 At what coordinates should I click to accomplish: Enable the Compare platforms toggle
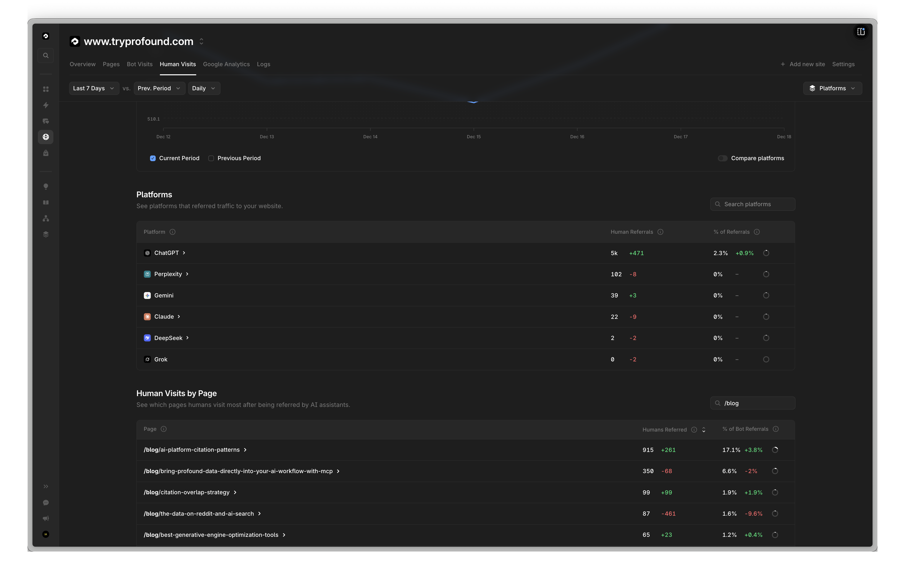click(x=723, y=158)
